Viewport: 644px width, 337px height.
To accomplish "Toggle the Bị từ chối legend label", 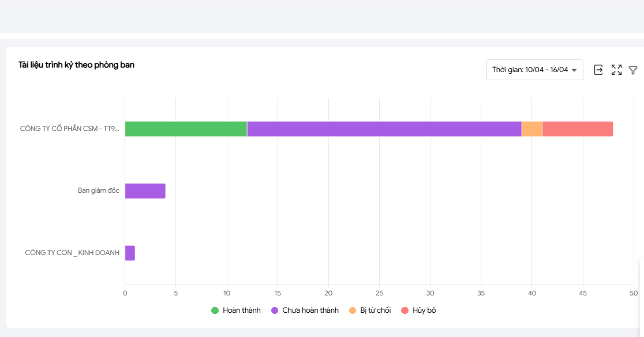I will pos(375,310).
